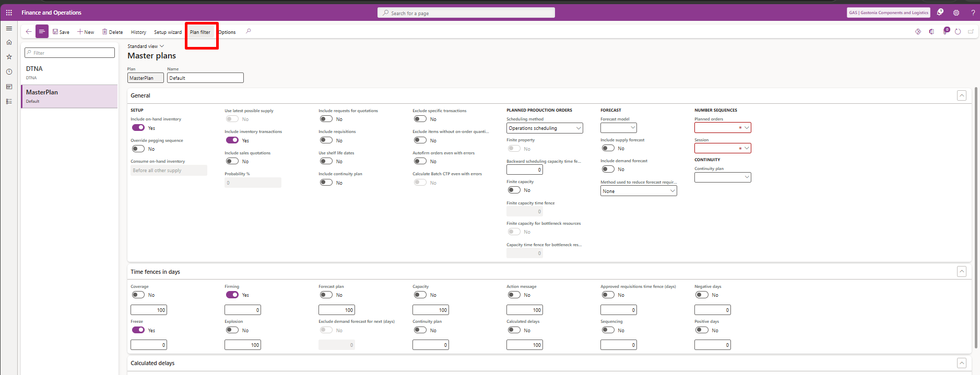
Task: Collapse the Calculated delays section
Action: [962, 363]
